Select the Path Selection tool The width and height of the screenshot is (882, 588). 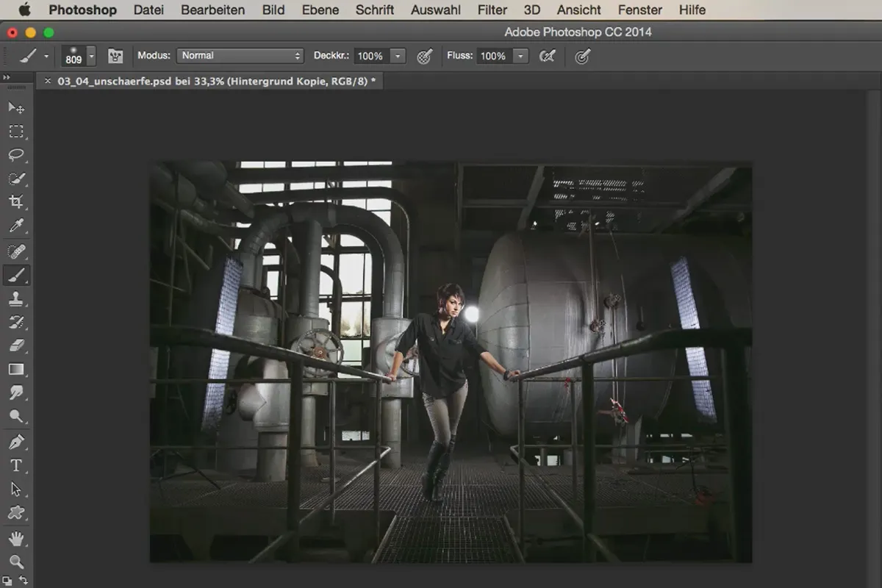pos(16,490)
